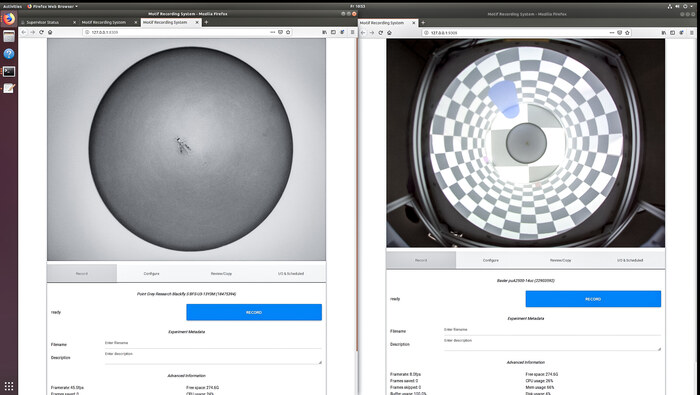Select Record tab in right Motif page

(x=421, y=260)
